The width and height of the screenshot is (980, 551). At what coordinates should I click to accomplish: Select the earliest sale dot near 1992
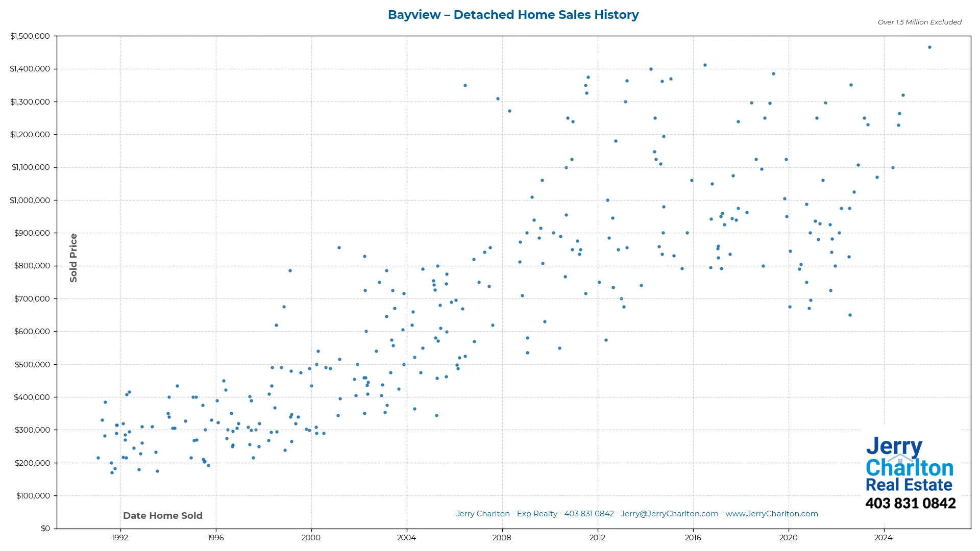98,458
